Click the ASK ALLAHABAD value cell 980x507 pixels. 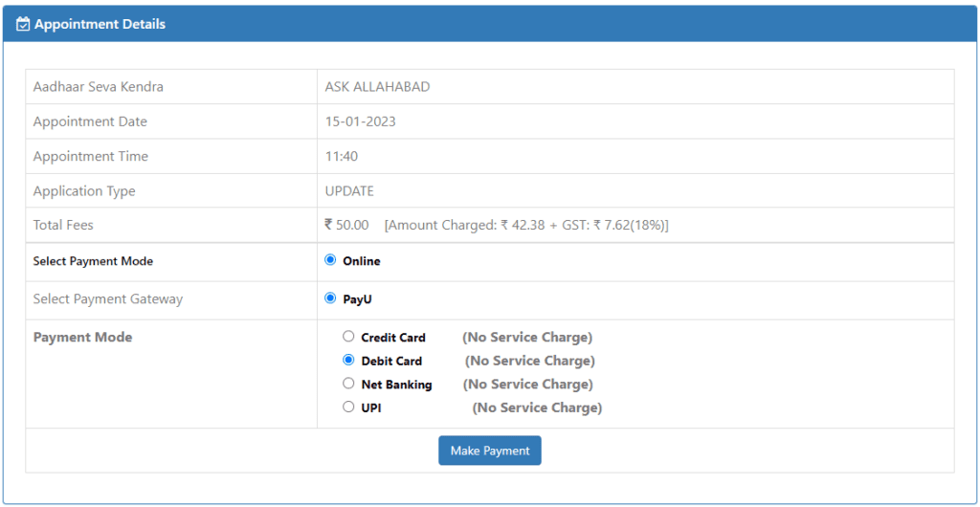point(635,87)
